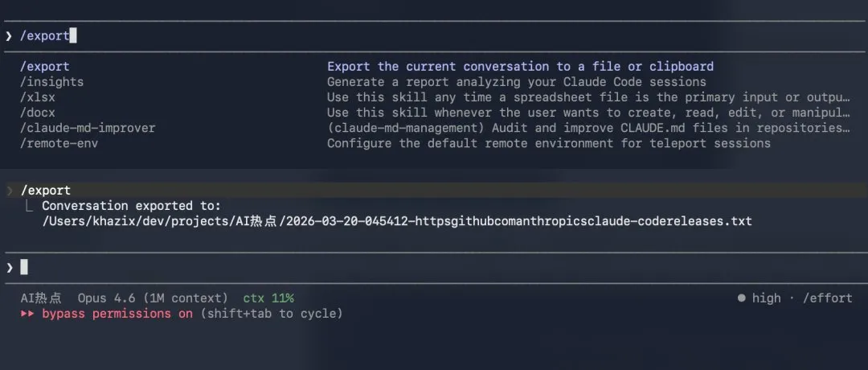The width and height of the screenshot is (868, 370).
Task: Click the red bypass permissions double-arrow icon
Action: click(29, 314)
